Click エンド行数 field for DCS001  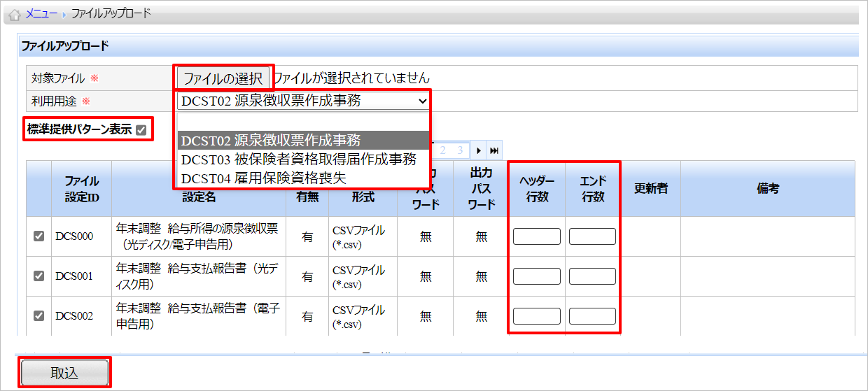point(592,276)
